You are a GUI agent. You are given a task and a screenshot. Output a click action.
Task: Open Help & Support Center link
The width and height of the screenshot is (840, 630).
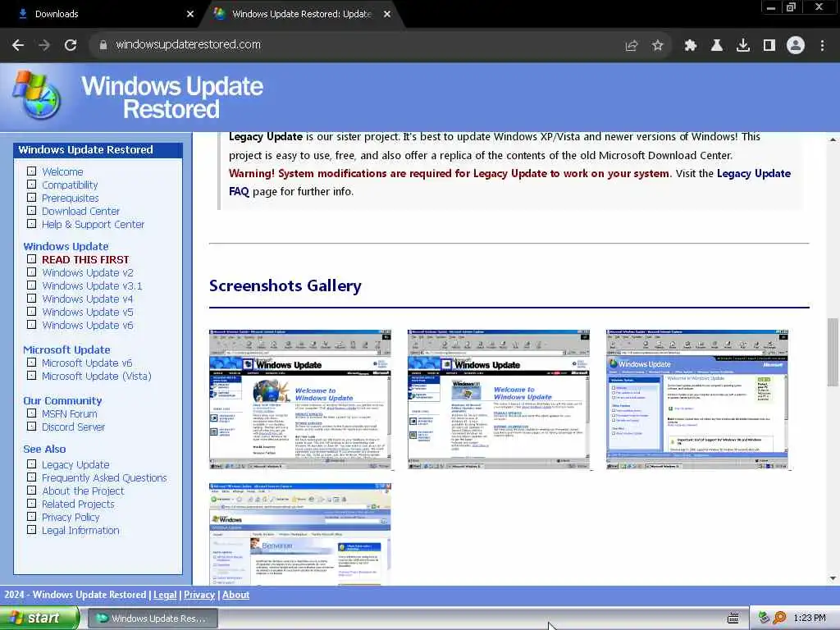(x=94, y=225)
